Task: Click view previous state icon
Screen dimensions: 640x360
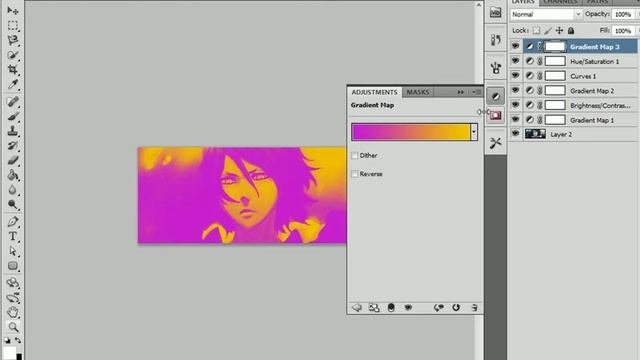Action: pos(439,307)
